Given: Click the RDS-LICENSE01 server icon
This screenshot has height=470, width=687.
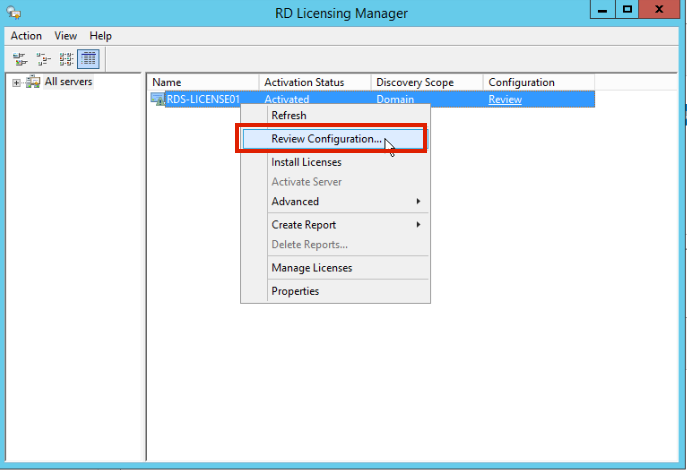Looking at the screenshot, I should pyautogui.click(x=157, y=99).
